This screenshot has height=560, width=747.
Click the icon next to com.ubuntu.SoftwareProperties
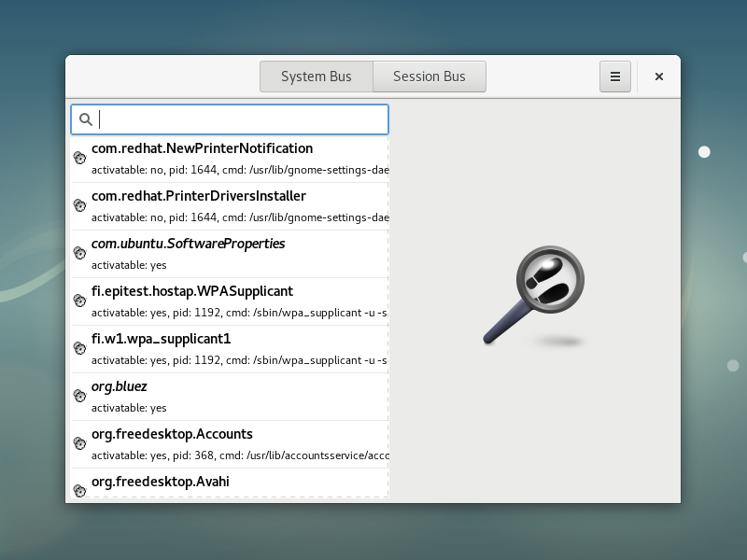tap(80, 254)
